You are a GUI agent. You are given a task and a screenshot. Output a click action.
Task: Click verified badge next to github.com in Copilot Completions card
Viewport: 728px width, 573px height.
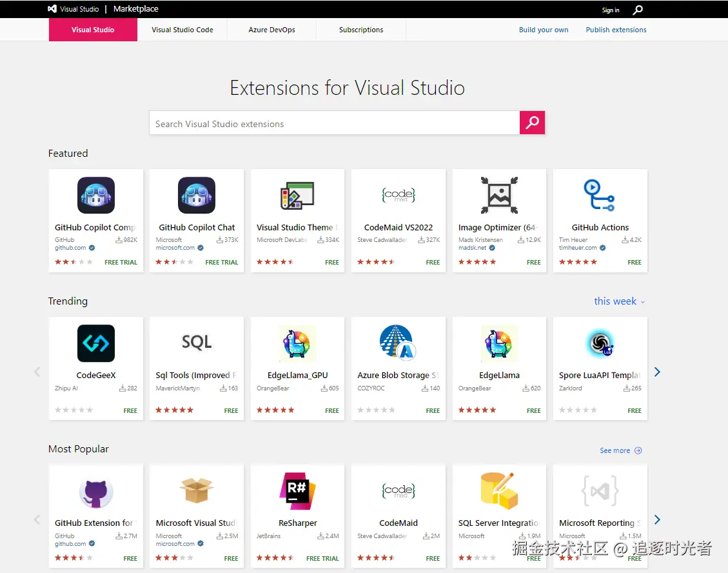(x=92, y=248)
